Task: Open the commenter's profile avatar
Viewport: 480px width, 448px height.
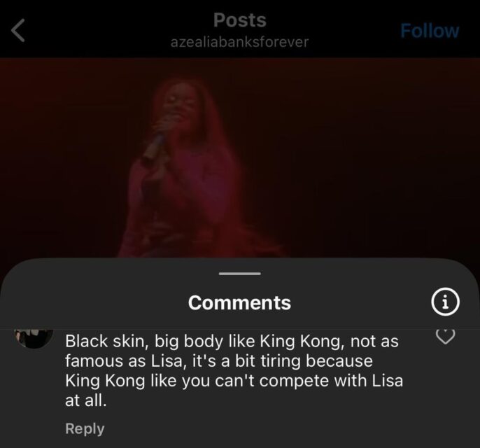Action: point(34,338)
